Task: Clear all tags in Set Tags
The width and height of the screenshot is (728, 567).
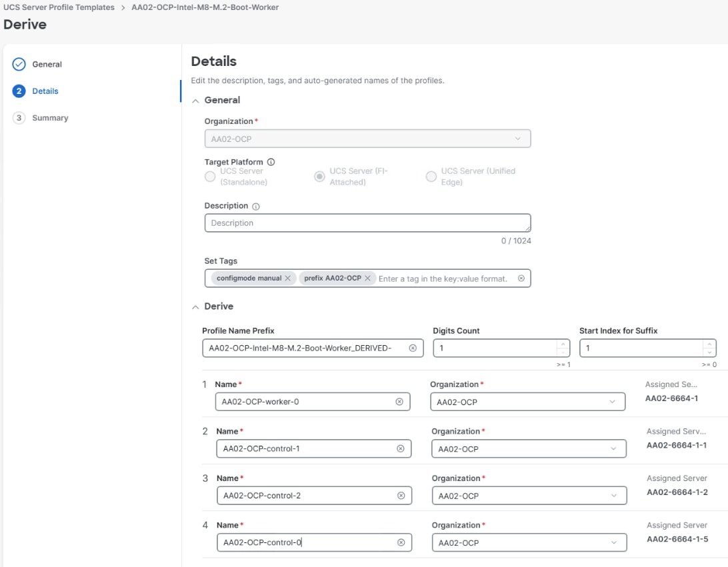Action: (521, 278)
